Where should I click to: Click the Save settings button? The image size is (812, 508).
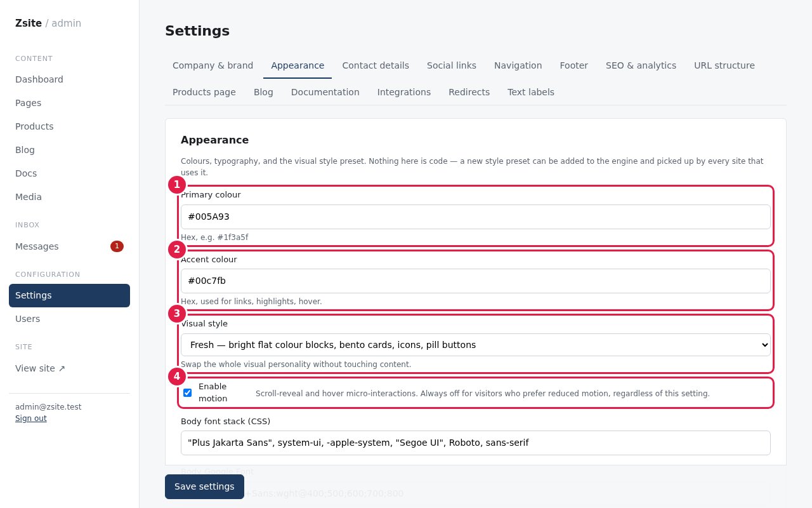(x=204, y=486)
